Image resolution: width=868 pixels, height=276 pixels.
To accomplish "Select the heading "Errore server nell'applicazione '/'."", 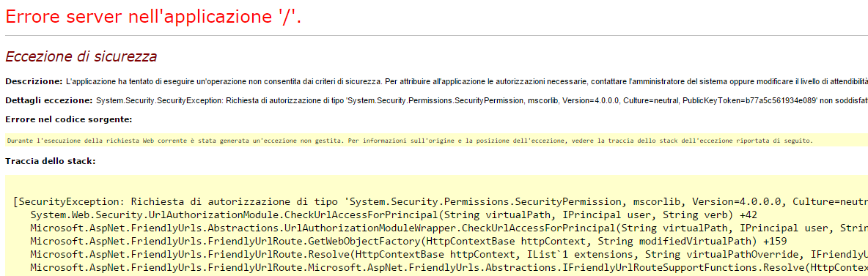I will tap(153, 17).
